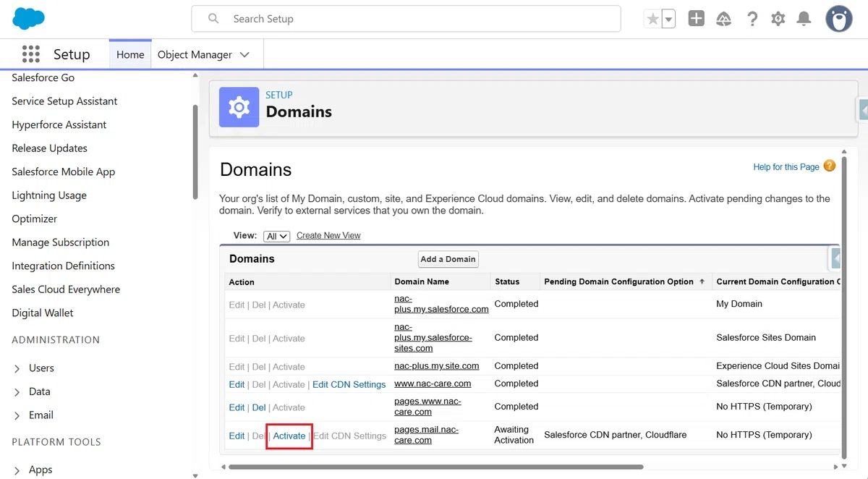
Task: Open the App Launcher dots grid
Action: pyautogui.click(x=30, y=54)
